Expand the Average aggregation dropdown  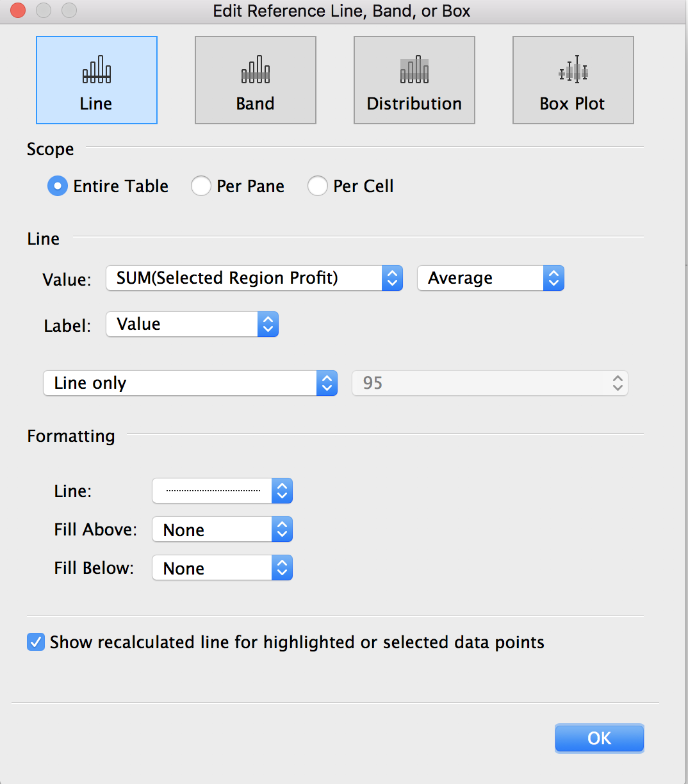[491, 278]
